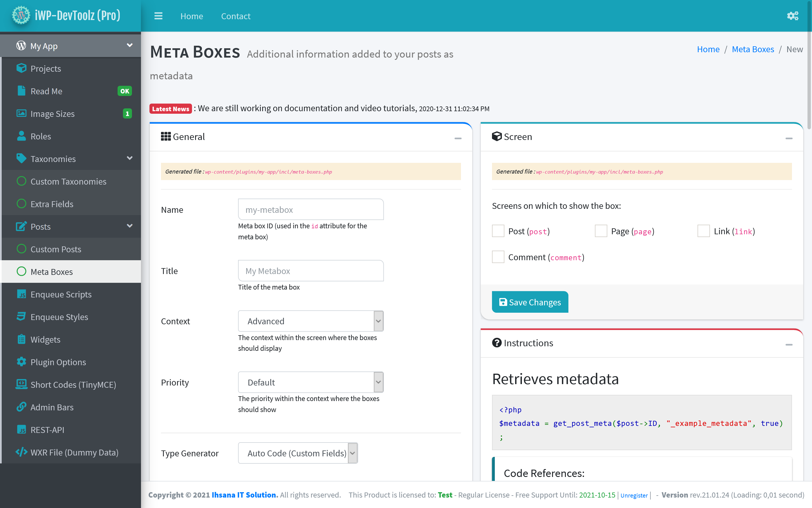Click the Latest News red badge
812x508 pixels.
pos(171,109)
